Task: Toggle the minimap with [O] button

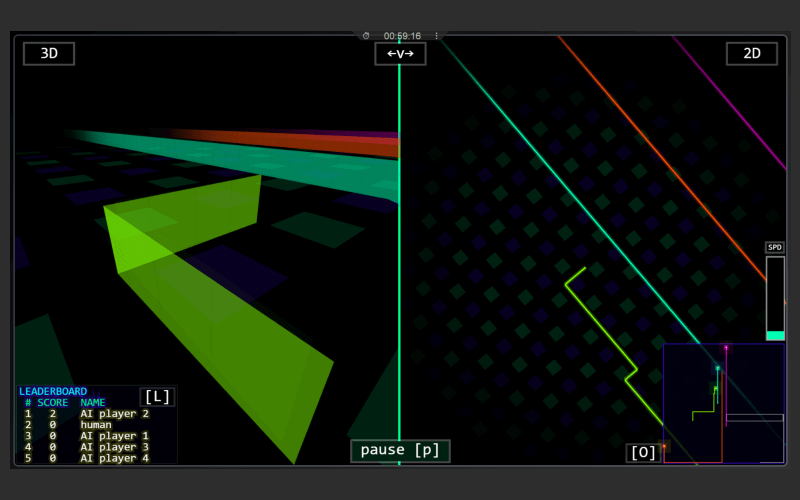Action: pos(644,452)
